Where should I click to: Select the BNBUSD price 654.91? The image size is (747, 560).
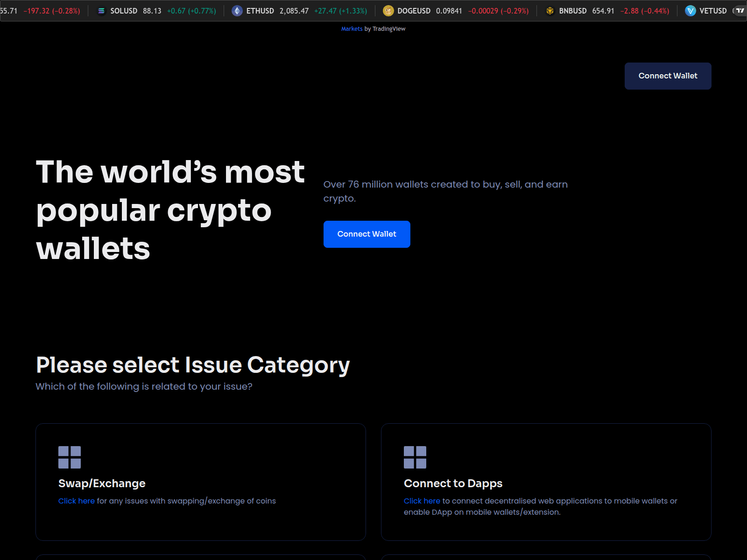603,11
